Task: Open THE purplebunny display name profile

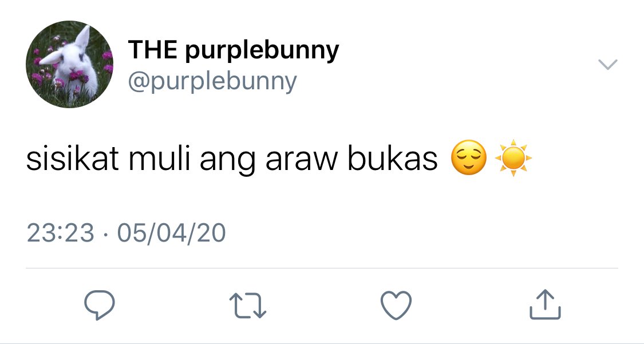Action: click(x=234, y=50)
